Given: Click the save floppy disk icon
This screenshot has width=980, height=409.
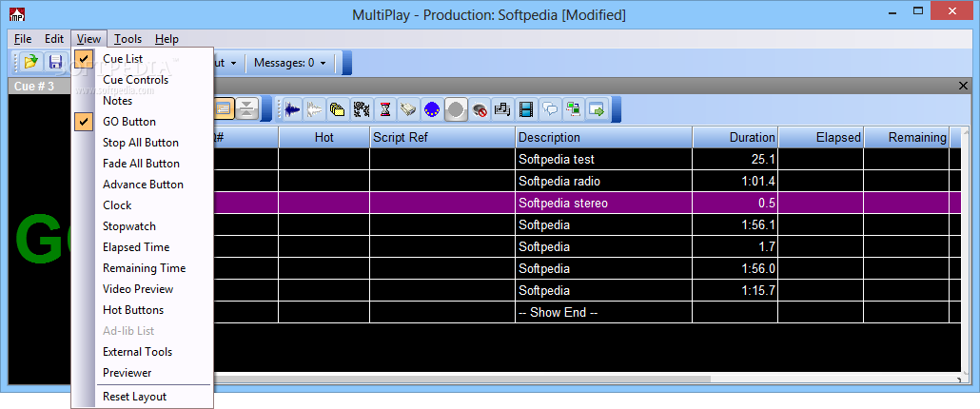Looking at the screenshot, I should (55, 62).
